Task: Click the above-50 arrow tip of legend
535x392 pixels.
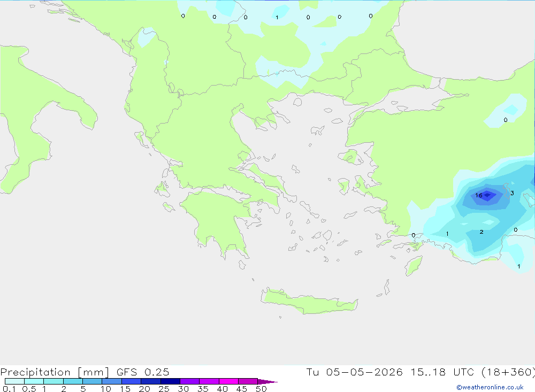Action: [x=267, y=381]
